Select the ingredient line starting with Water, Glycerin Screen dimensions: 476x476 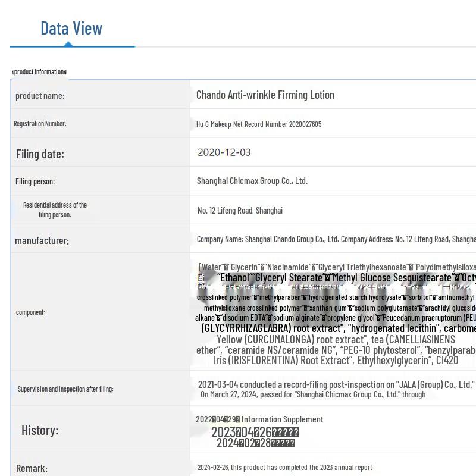[x=337, y=267]
